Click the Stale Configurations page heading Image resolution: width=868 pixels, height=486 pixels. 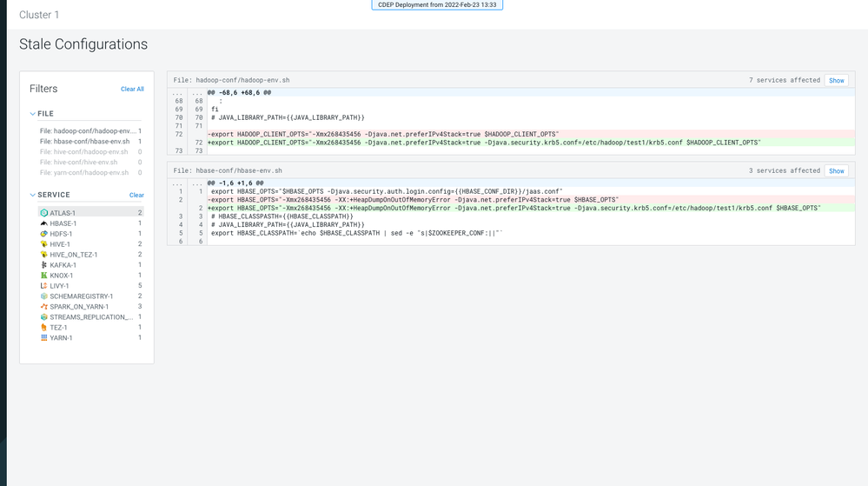coord(83,44)
